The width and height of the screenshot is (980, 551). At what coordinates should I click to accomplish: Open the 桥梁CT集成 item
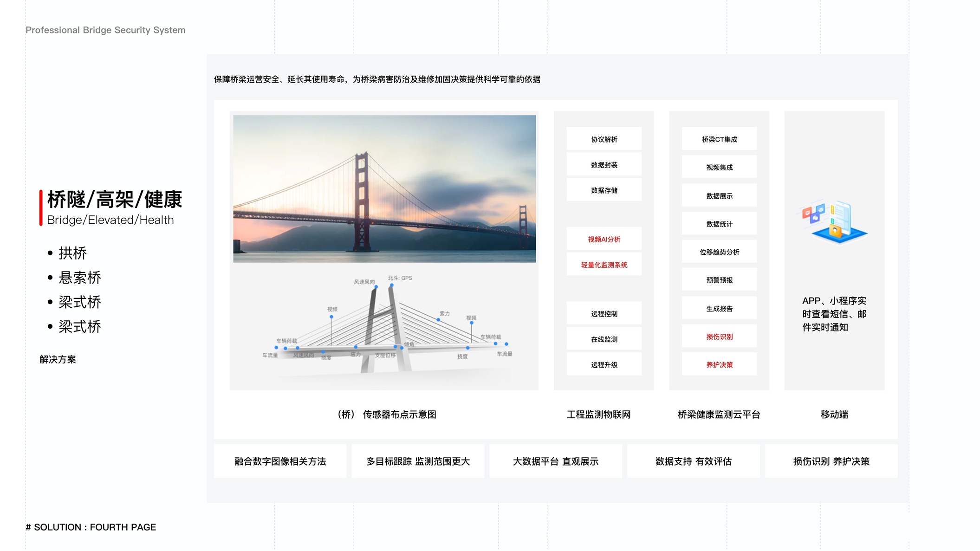719,139
